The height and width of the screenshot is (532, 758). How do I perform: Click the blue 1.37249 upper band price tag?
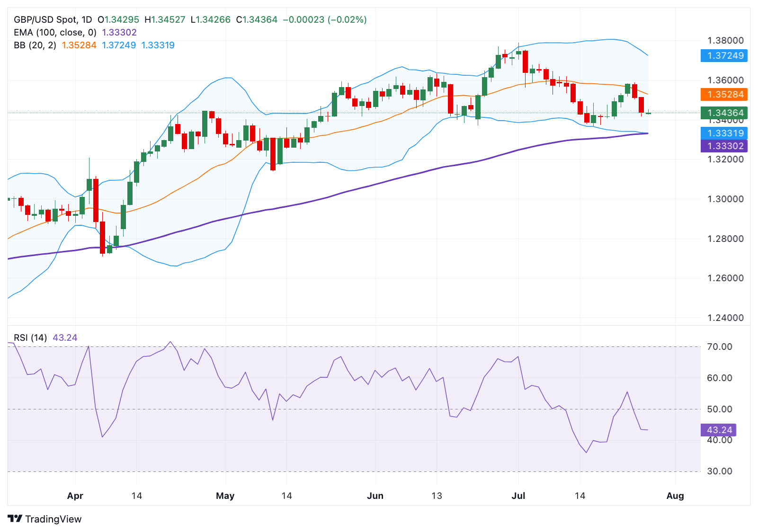coord(724,55)
